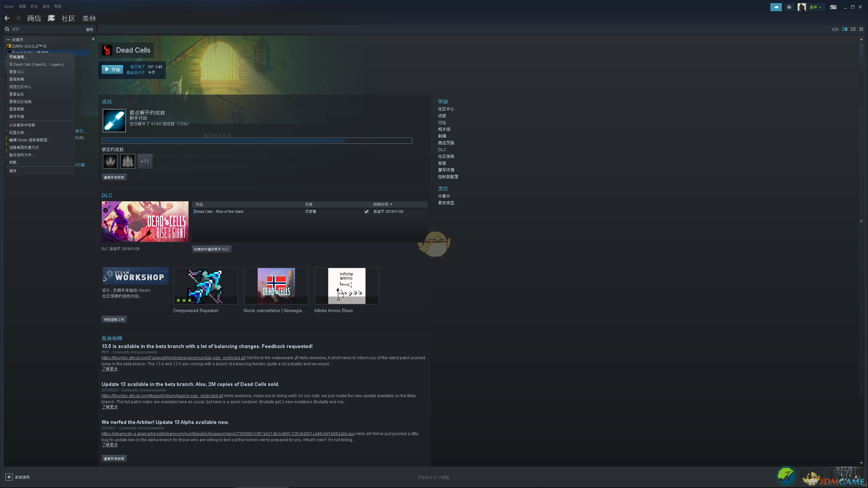Open 社区中心 link in links panel
This screenshot has height=488, width=868.
pyautogui.click(x=446, y=109)
